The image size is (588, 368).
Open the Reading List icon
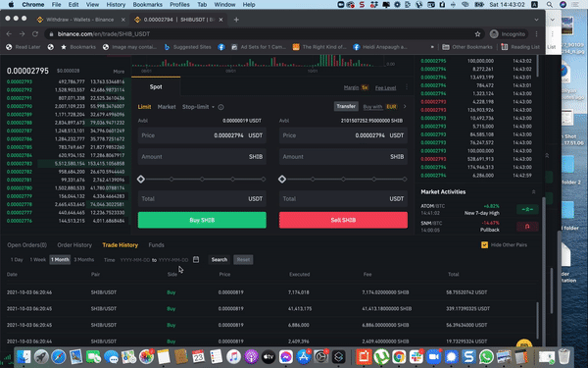point(505,47)
